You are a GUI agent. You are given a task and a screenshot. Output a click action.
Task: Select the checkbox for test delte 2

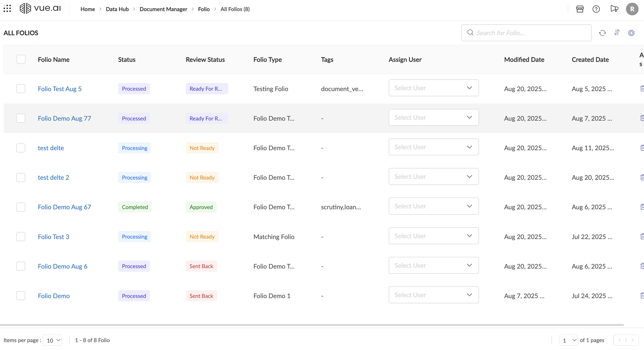pos(21,177)
